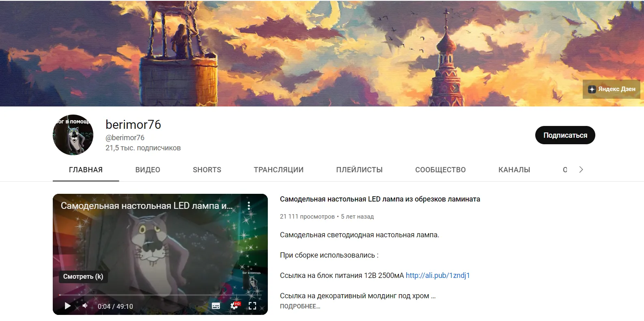Click the berimor76 channel avatar
The width and height of the screenshot is (644, 321).
click(73, 135)
